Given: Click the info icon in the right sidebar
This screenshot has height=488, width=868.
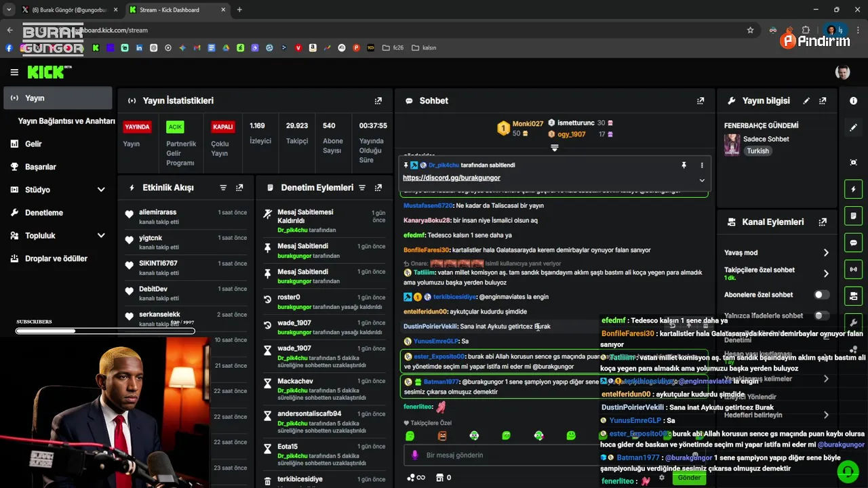Looking at the screenshot, I should pyautogui.click(x=853, y=101).
